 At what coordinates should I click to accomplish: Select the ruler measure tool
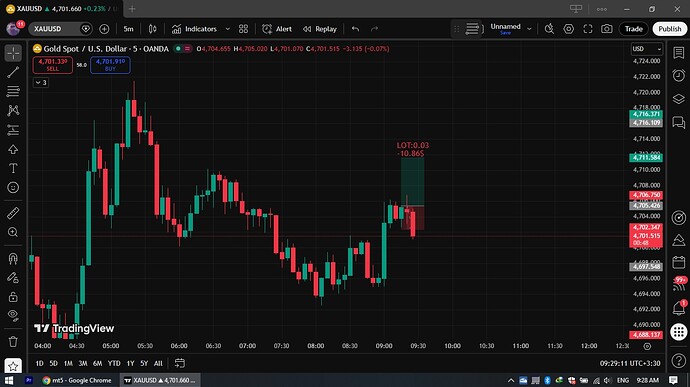(x=13, y=213)
